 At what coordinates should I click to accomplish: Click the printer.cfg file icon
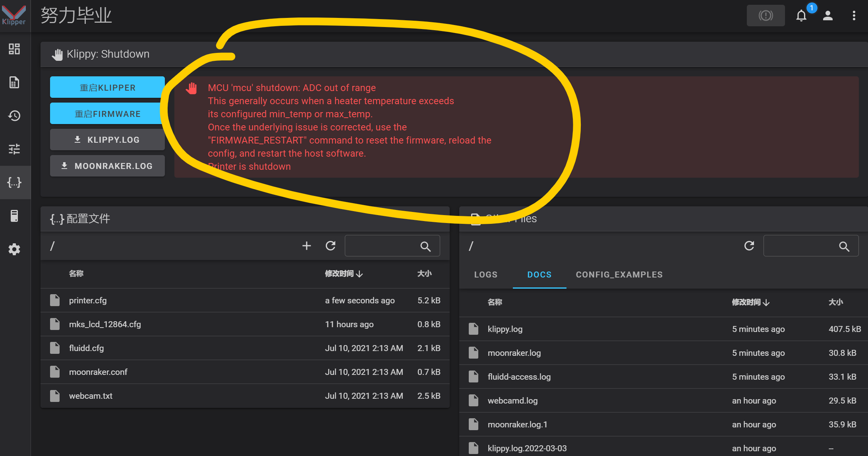[x=55, y=300]
